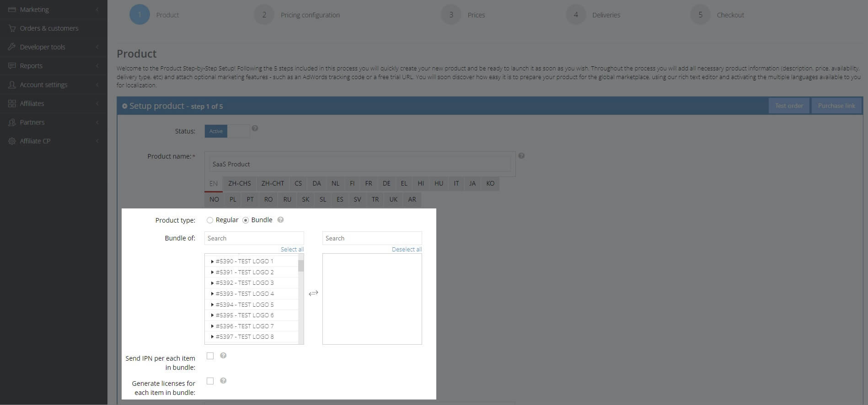Expand #5394 - TEST LOGO 5
Image resolution: width=868 pixels, height=405 pixels.
[x=212, y=305]
